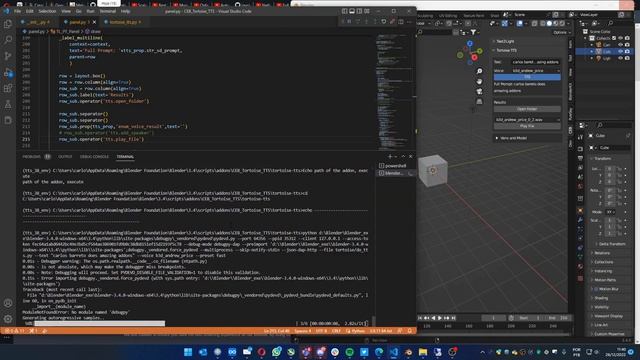Open the Modifiers wrench tab in properties
Screen dimensions: 640x360
click(x=580, y=220)
